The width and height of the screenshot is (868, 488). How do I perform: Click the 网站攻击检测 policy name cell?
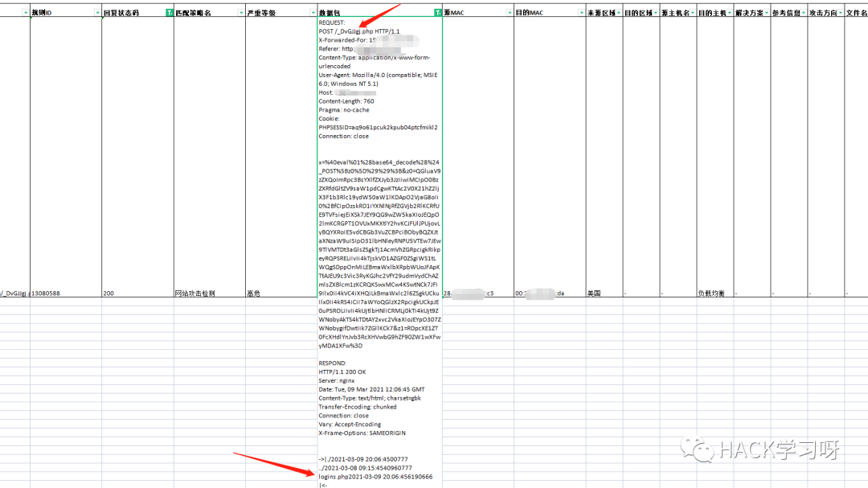tap(210, 157)
